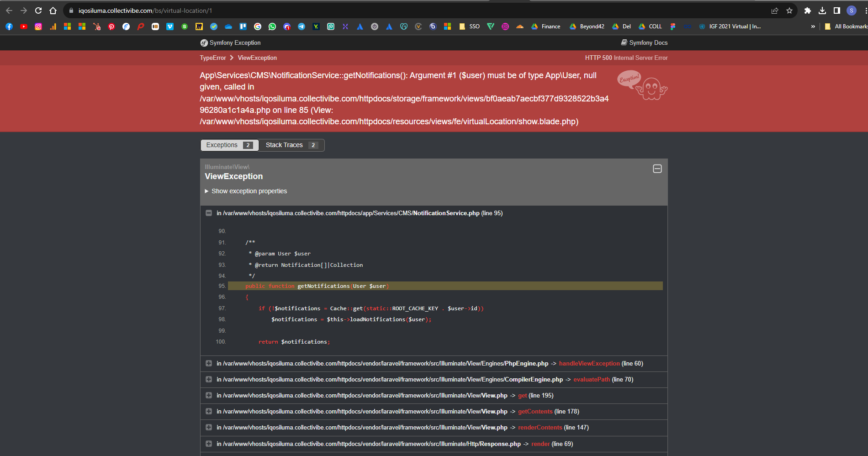
Task: Click code line 97 with Cache::get
Action: [x=371, y=308]
